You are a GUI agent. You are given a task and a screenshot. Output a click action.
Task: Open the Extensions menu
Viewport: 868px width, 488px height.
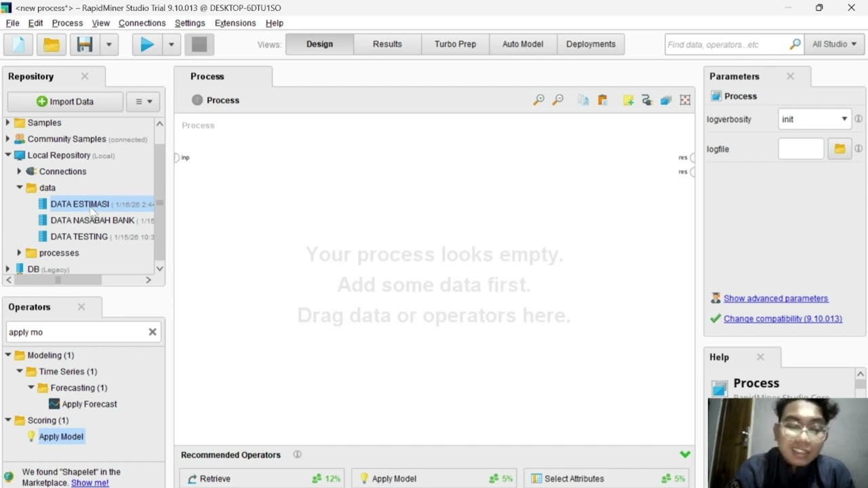point(235,23)
